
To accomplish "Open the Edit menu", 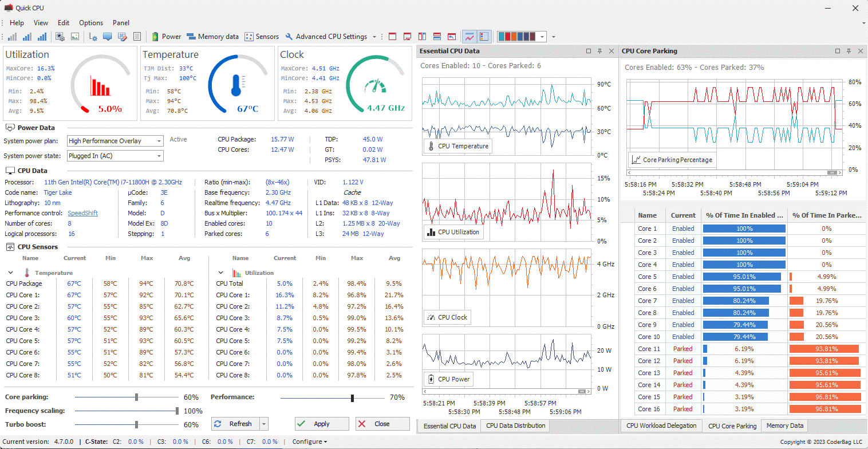I will click(x=64, y=23).
